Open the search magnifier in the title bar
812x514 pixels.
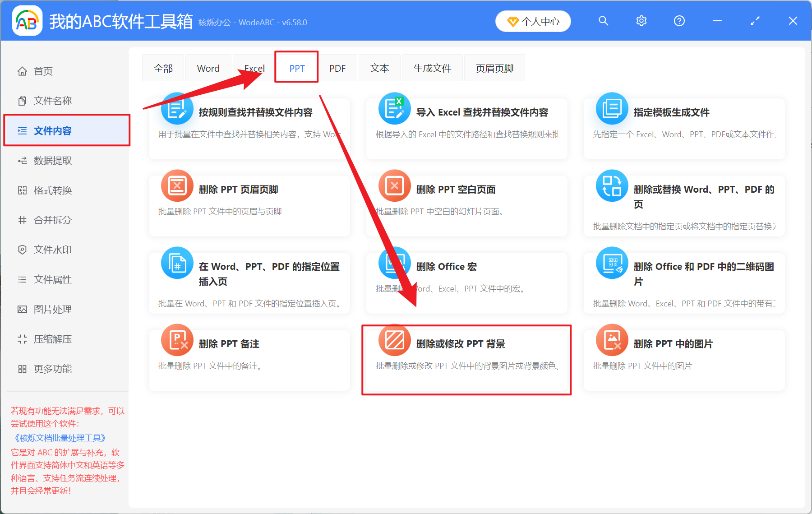603,21
